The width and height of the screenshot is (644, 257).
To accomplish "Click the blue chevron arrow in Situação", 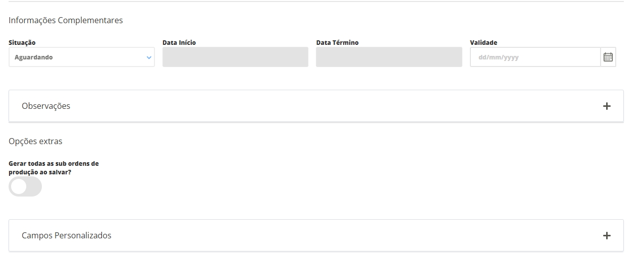I will click(149, 57).
